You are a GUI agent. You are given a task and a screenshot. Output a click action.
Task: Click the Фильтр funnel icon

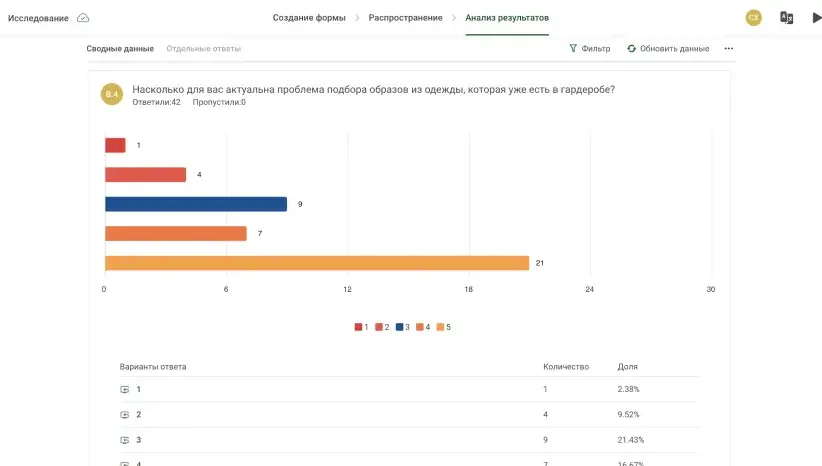(x=573, y=48)
